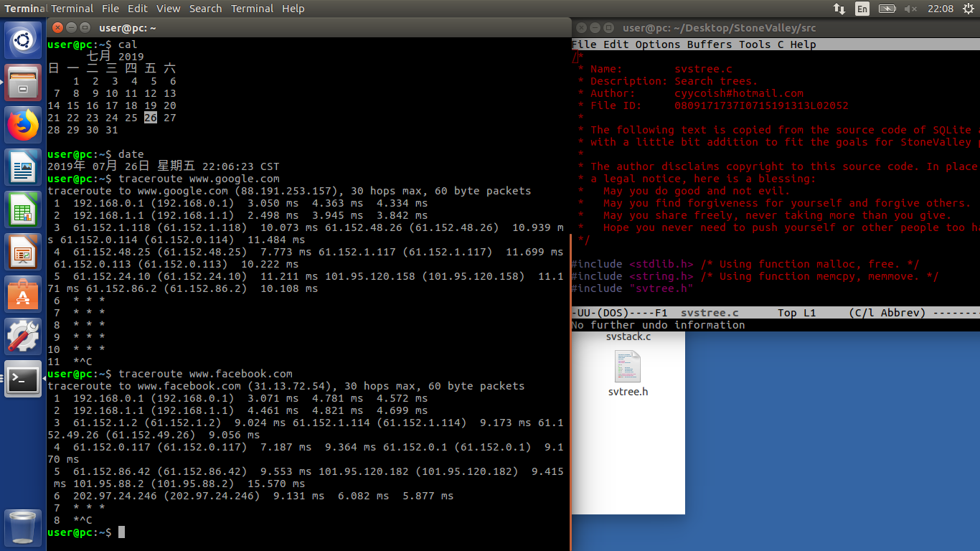Launch the Files manager dock icon
980x551 pixels.
(23, 83)
